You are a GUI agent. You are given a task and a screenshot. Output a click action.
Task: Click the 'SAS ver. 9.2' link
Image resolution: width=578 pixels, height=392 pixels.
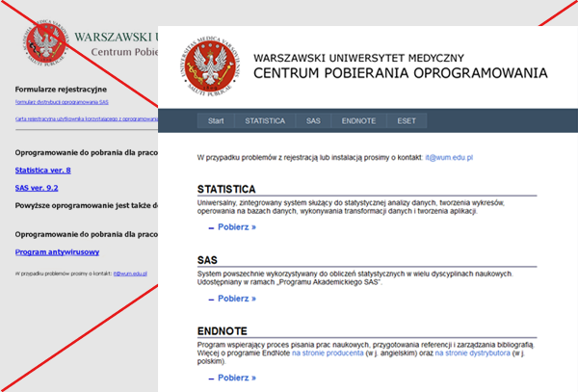(x=37, y=187)
